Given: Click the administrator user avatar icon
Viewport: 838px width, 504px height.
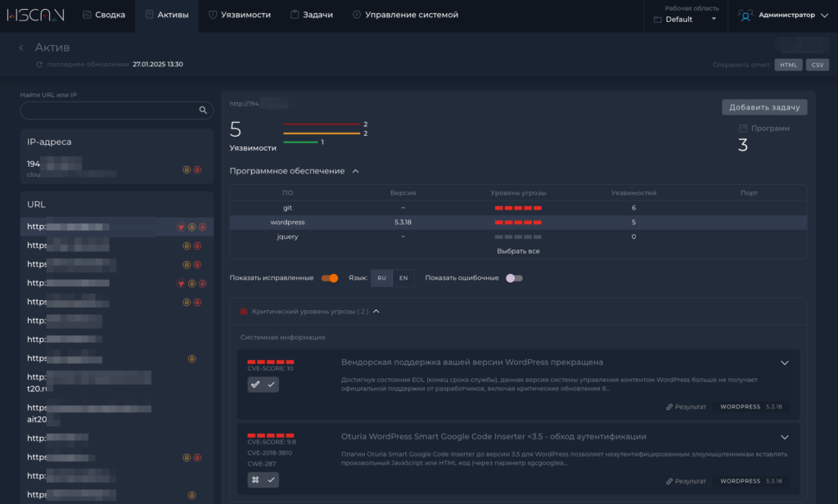Looking at the screenshot, I should click(745, 16).
